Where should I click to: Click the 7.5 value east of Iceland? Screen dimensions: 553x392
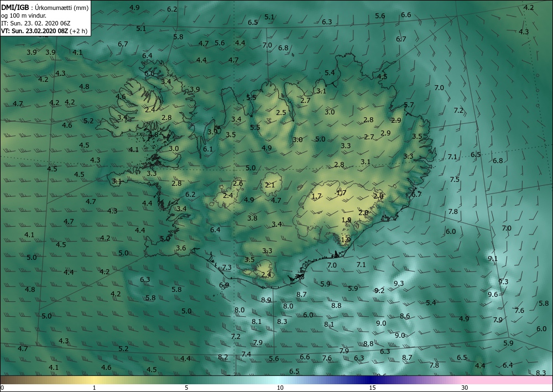click(455, 180)
